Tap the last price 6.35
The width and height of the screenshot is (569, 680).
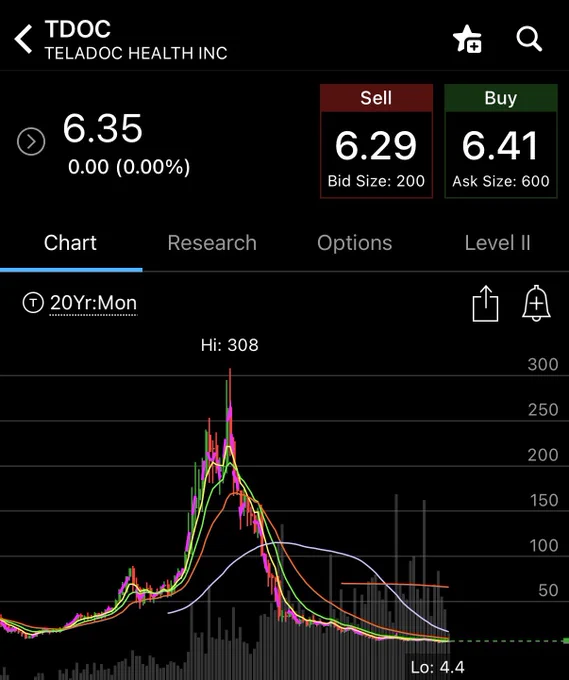[x=103, y=128]
